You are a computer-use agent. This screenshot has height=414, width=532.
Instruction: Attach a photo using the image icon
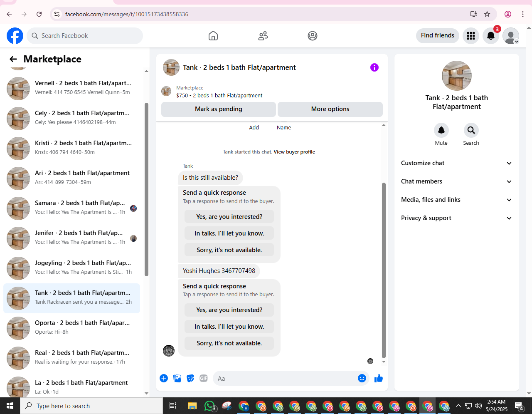pyautogui.click(x=177, y=378)
